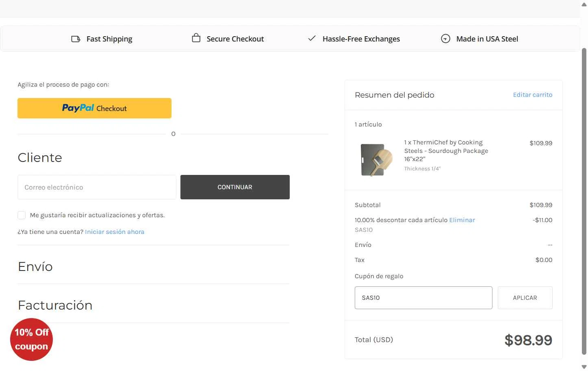Click the Total (USD) label
The image size is (588, 371).
pos(374,340)
